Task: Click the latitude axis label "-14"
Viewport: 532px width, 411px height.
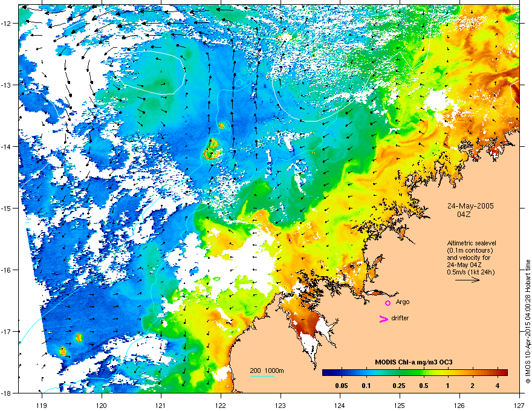Action: [x=7, y=147]
